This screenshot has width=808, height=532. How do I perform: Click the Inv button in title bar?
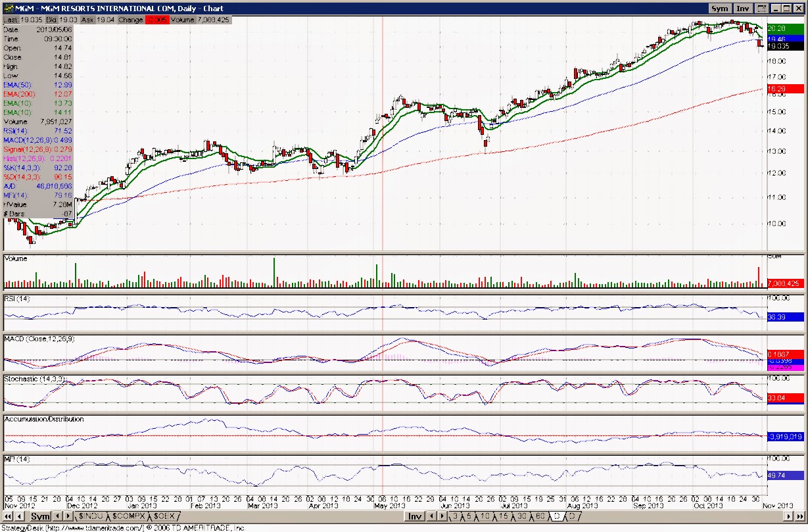tap(743, 9)
